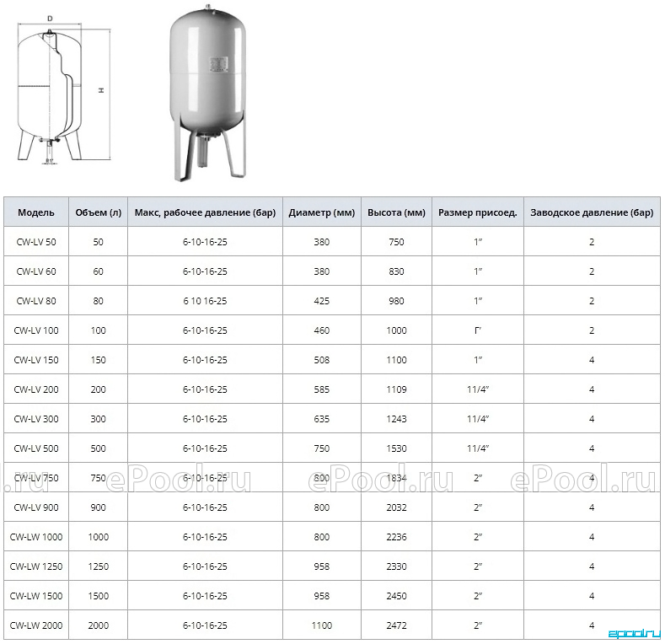Select the 'CW-LW 2000' model cell
The height and width of the screenshot is (644, 665).
pos(36,625)
